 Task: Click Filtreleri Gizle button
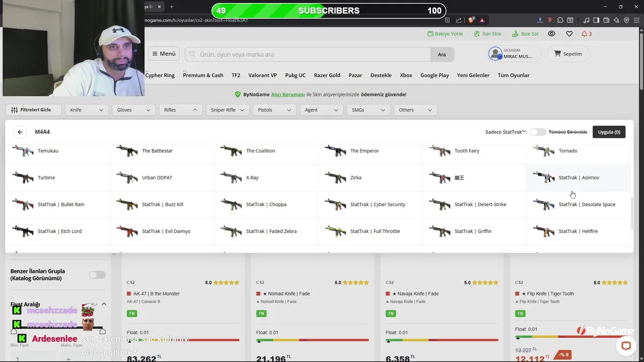[x=33, y=110]
